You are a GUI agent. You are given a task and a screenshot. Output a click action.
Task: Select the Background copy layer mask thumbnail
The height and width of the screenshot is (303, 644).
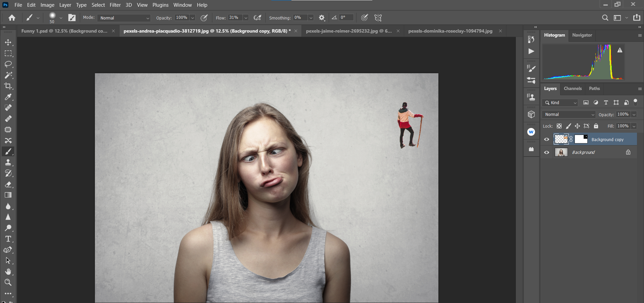pyautogui.click(x=581, y=139)
